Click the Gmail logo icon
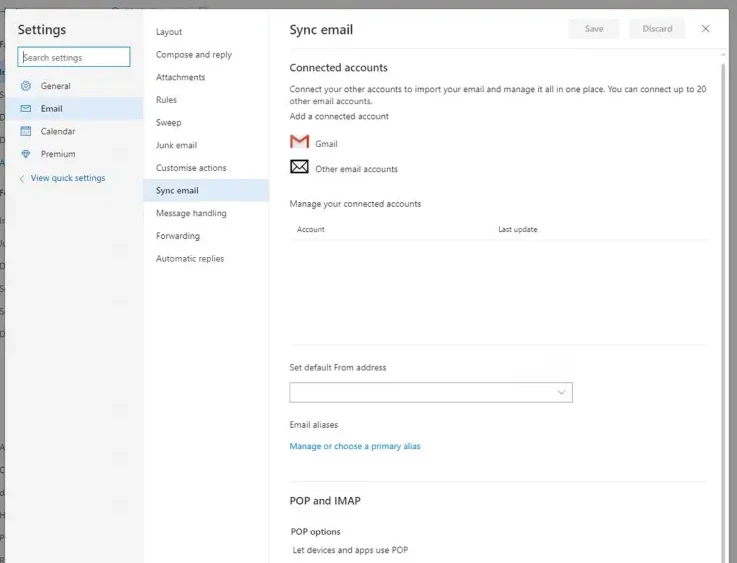Image resolution: width=737 pixels, height=563 pixels. pyautogui.click(x=299, y=141)
